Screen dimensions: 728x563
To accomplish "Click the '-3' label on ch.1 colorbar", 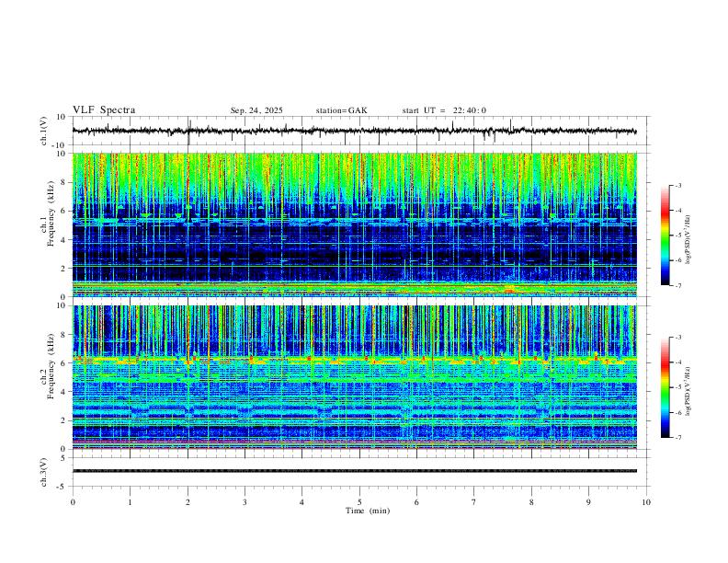I will point(678,185).
